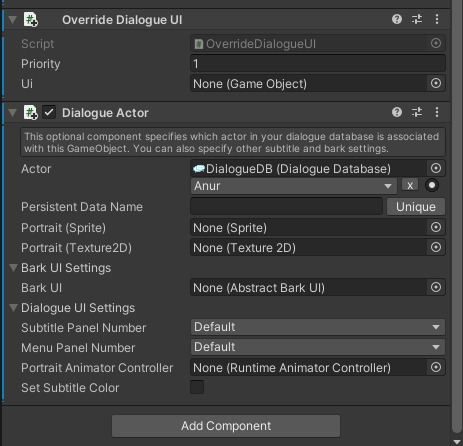The image size is (463, 446).
Task: Collapse the Bark UI Settings foldout
Action: click(x=13, y=268)
